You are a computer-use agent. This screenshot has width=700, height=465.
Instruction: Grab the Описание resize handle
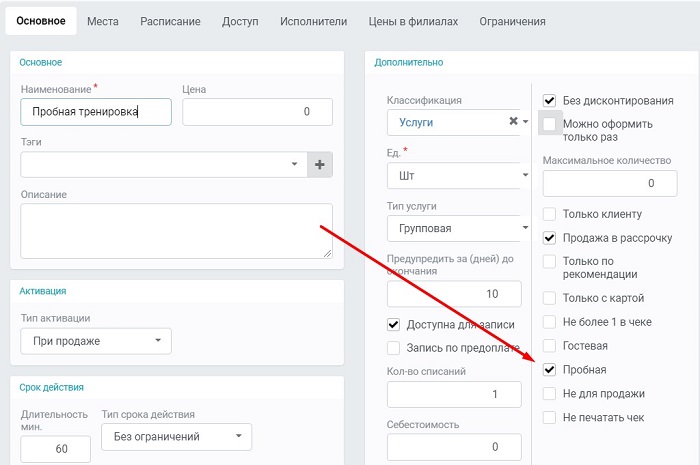point(328,253)
